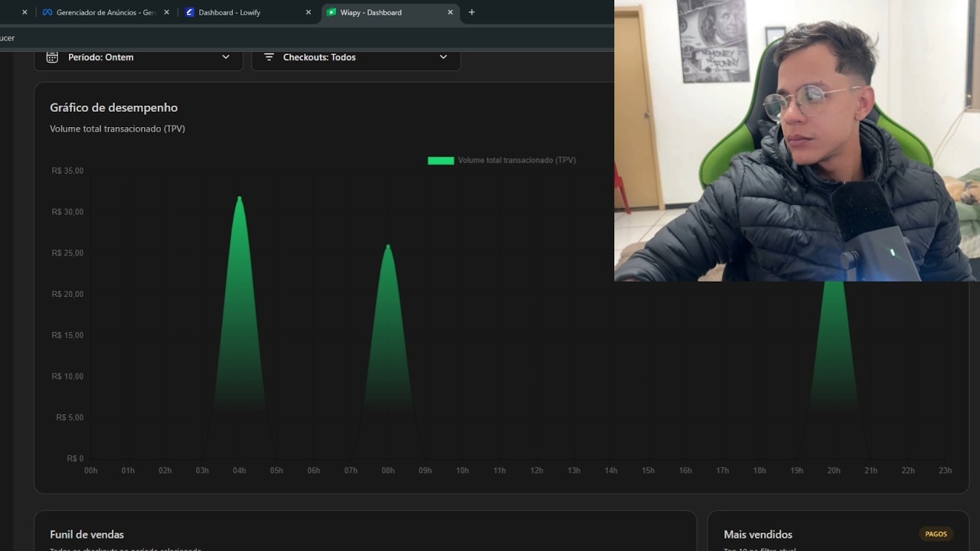Click the Mais vendidos heading

(x=758, y=535)
